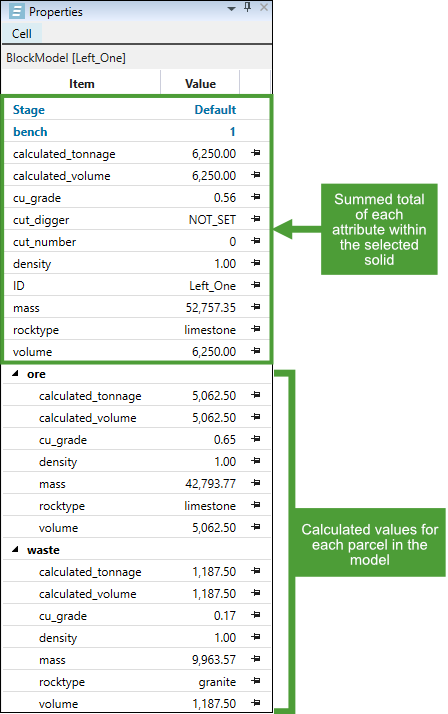The width and height of the screenshot is (448, 714).
Task: Click the Item column header
Action: click(x=81, y=83)
